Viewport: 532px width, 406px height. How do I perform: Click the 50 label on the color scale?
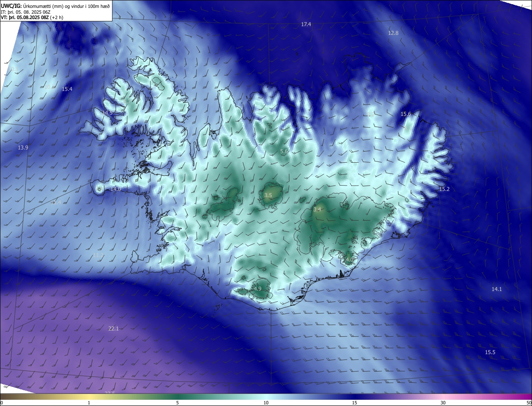(529, 403)
